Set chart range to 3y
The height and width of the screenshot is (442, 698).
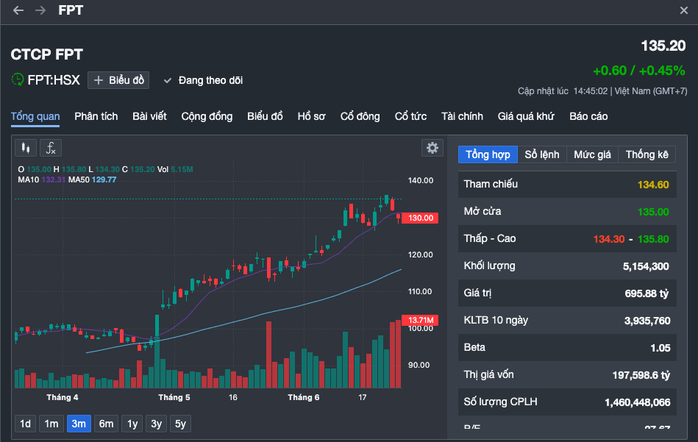pyautogui.click(x=156, y=424)
